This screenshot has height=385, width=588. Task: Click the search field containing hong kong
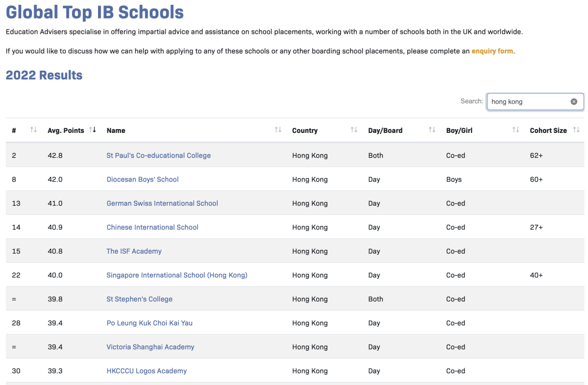pyautogui.click(x=528, y=102)
